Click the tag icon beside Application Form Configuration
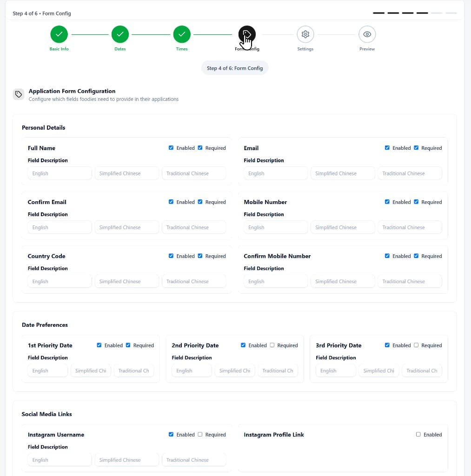Screen dimensions: 471x476 click(19, 94)
